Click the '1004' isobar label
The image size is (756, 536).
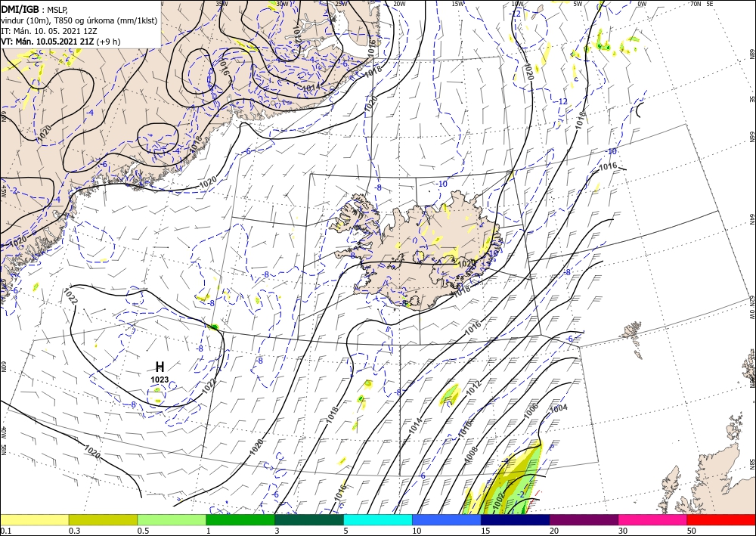pyautogui.click(x=559, y=407)
